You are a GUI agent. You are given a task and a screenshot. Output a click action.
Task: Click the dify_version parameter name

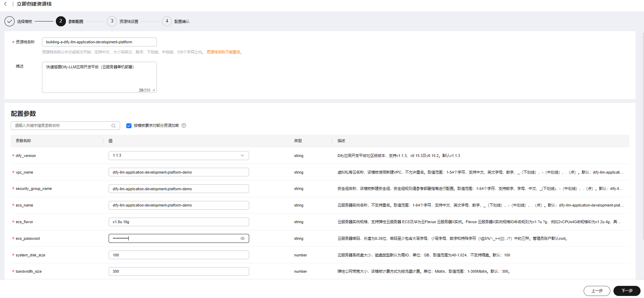coord(26,156)
